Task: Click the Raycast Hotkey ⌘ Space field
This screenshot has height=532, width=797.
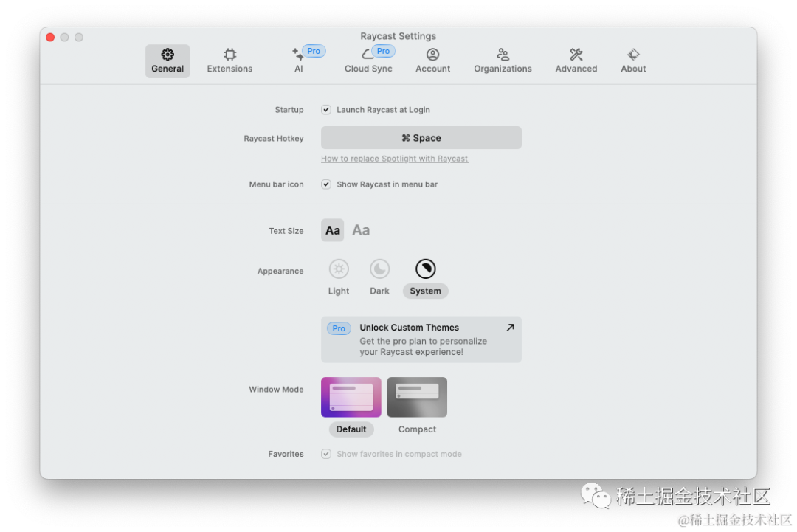Action: [421, 138]
